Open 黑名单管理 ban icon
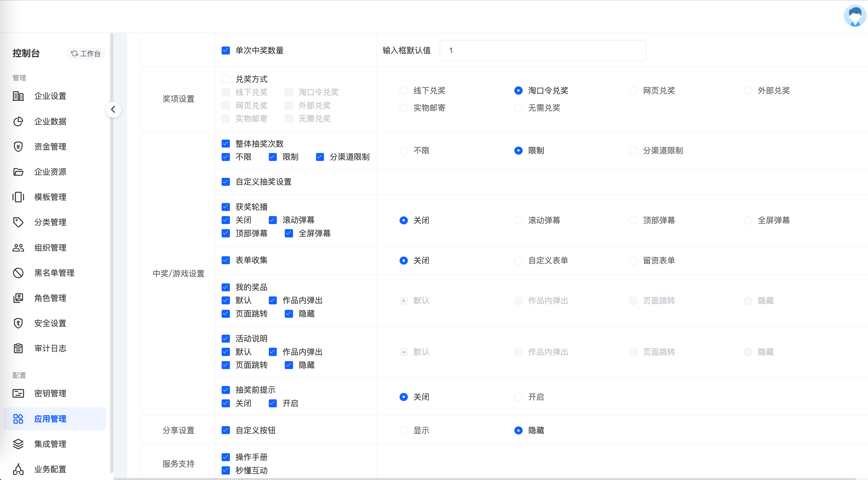The height and width of the screenshot is (480, 868). 18,273
